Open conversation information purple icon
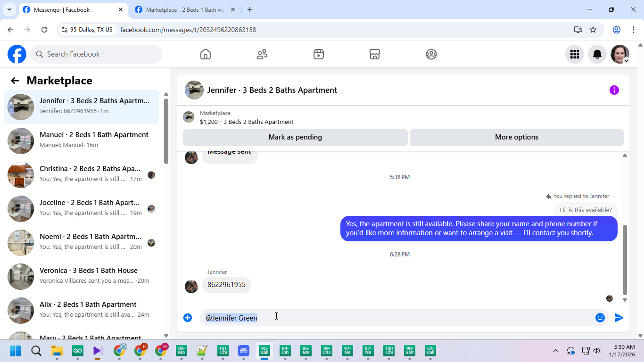Viewport: 644px width, 362px height. (x=614, y=90)
